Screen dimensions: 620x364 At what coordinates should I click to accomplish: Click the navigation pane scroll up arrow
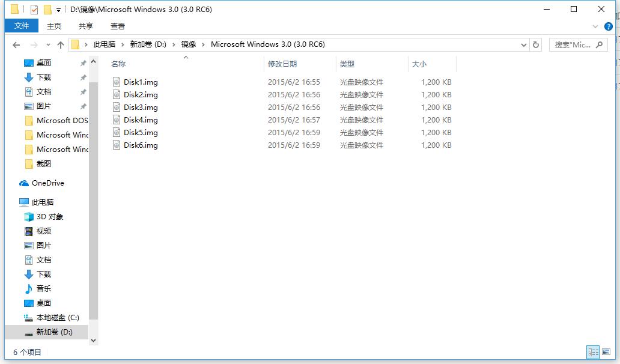93,62
